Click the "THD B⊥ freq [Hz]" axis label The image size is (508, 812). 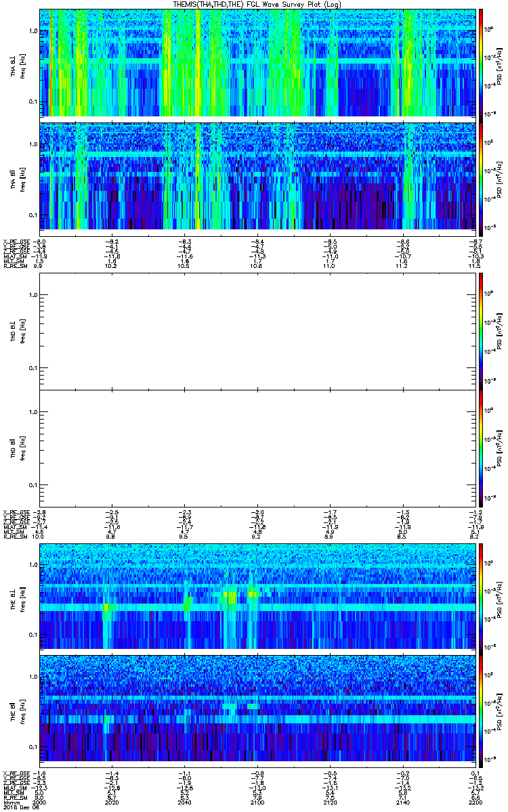click(x=17, y=331)
